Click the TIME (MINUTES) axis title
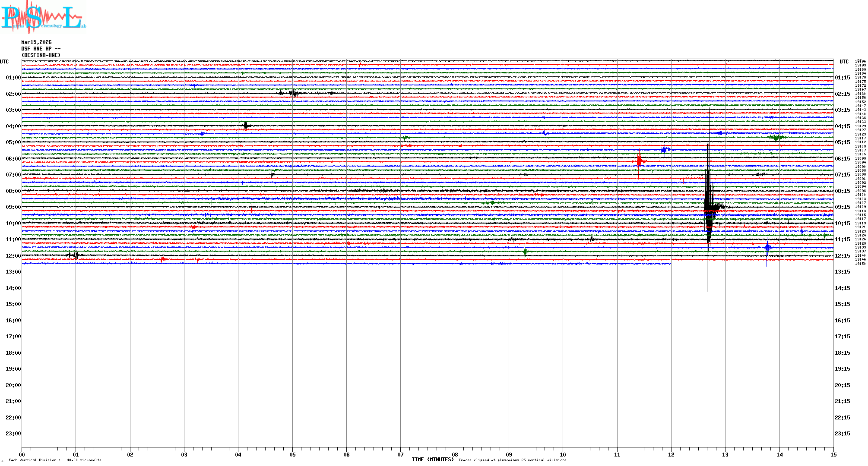Screen dimensions: 868x466 click(x=432, y=460)
